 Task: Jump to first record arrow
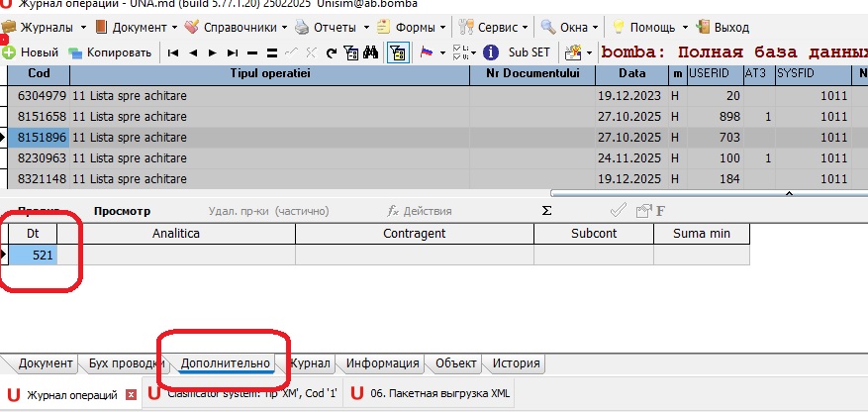(x=173, y=53)
